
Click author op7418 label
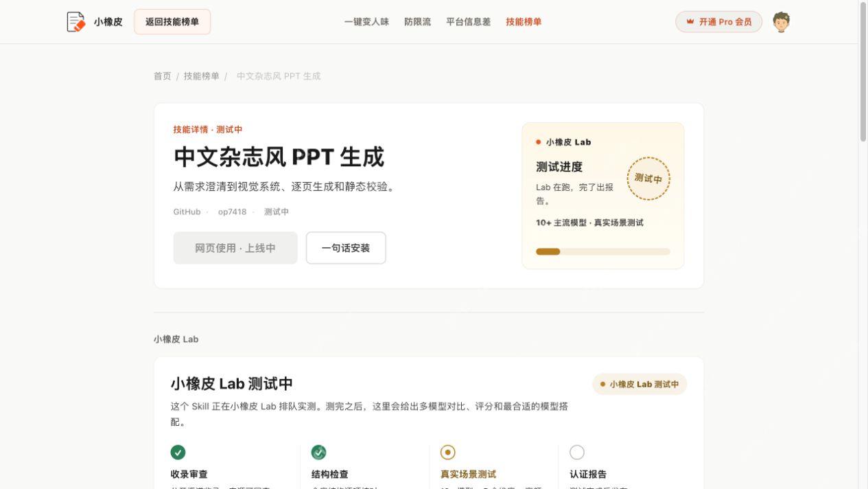tap(232, 212)
